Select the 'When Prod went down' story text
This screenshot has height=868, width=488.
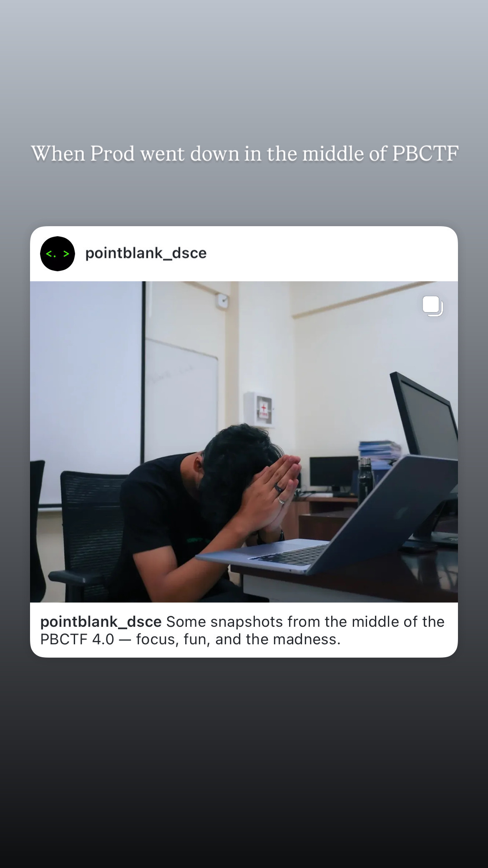coord(245,154)
